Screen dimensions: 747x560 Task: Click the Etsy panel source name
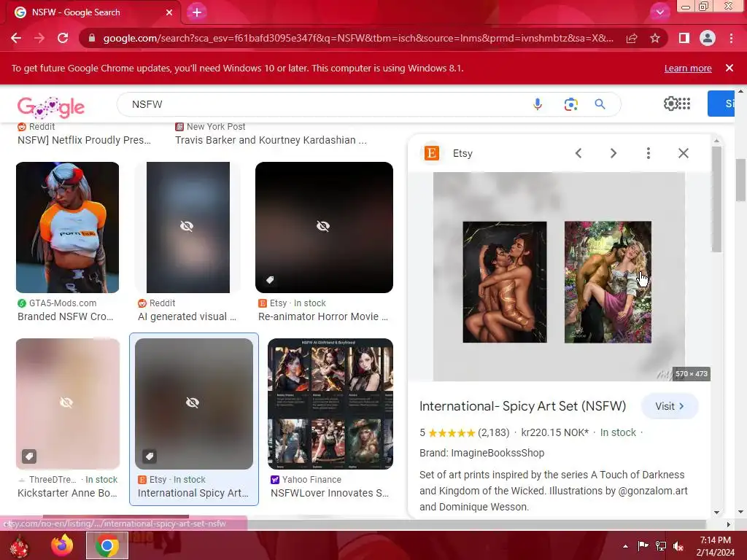tap(462, 153)
